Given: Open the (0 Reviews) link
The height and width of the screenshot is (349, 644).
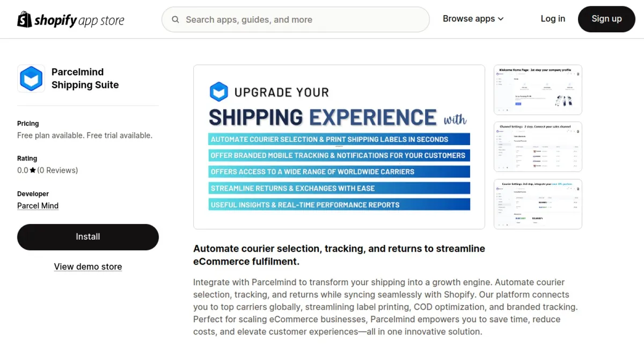Looking at the screenshot, I should point(57,170).
